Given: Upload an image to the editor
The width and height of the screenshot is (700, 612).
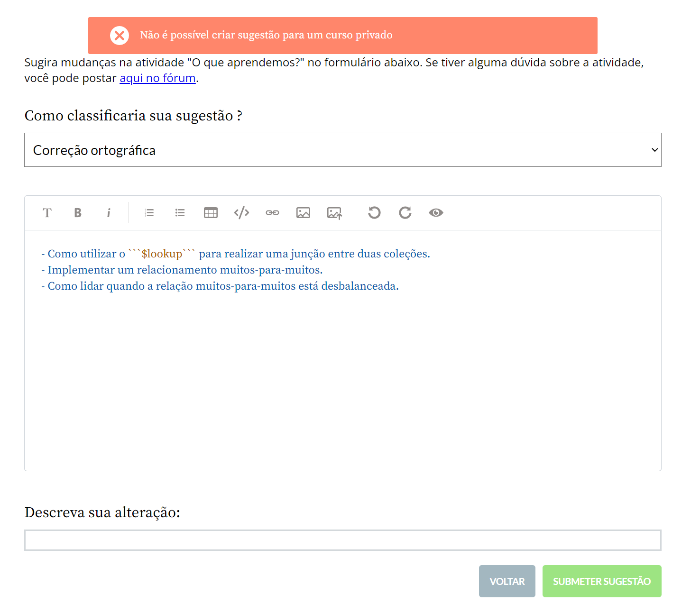Looking at the screenshot, I should (334, 213).
